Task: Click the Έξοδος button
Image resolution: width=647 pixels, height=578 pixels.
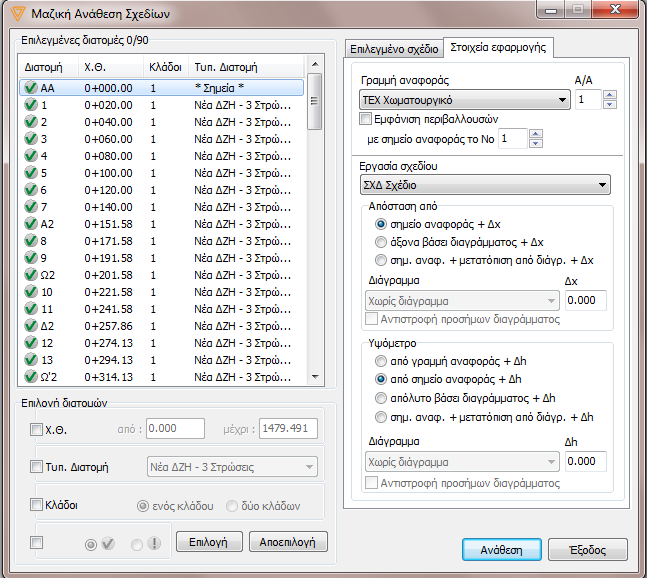Action: click(x=588, y=550)
